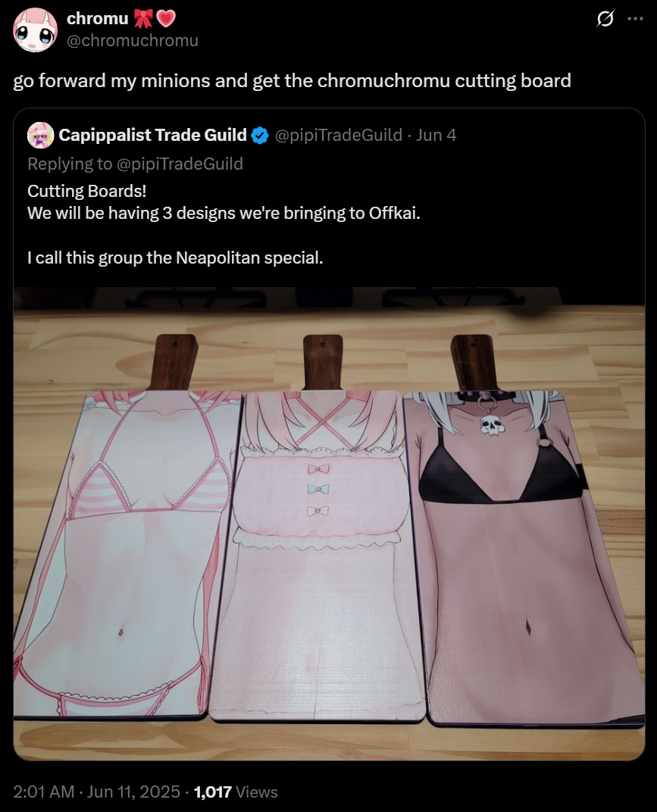Click the main tweet text about minions
Image resolution: width=657 pixels, height=812 pixels.
pos(293,81)
